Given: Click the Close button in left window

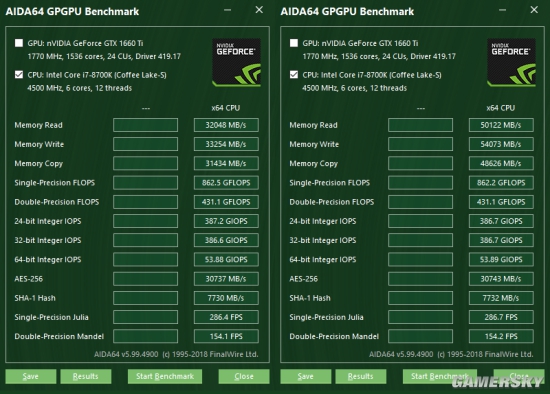Looking at the screenshot, I should [x=244, y=376].
